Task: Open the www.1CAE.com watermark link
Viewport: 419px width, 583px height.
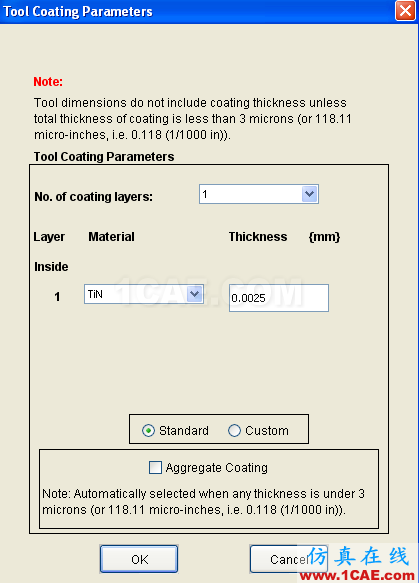Action: click(357, 576)
